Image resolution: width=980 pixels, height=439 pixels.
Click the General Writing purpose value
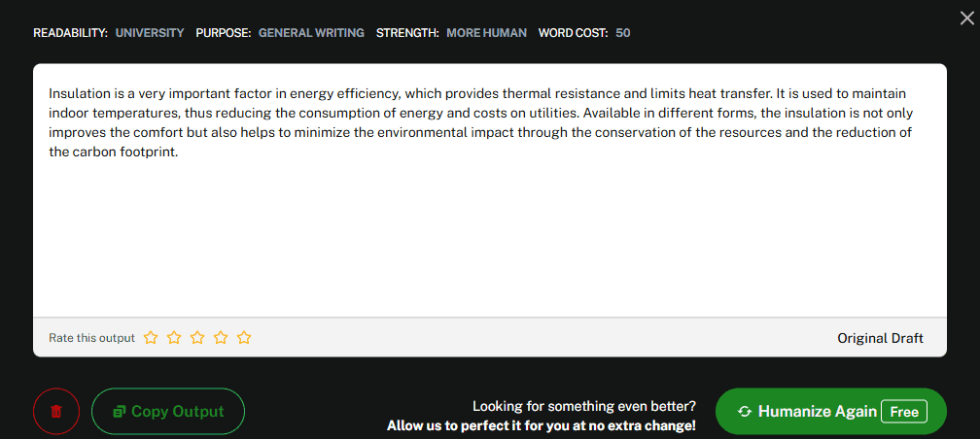coord(311,32)
